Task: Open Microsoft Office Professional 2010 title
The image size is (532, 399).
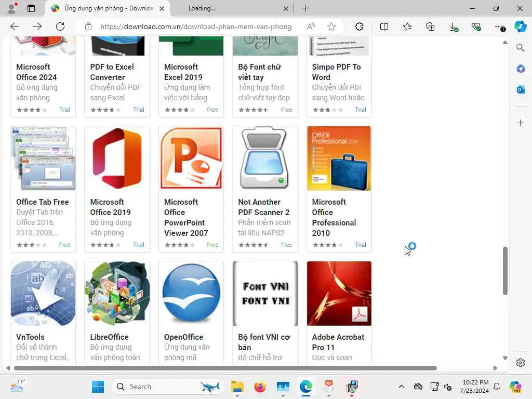Action: pos(334,218)
